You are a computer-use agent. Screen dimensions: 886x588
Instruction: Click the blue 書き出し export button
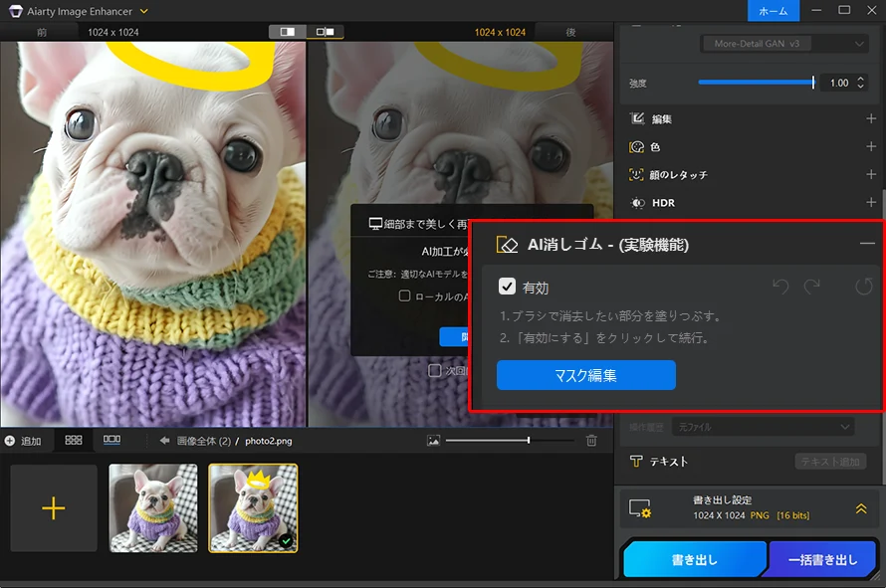695,559
